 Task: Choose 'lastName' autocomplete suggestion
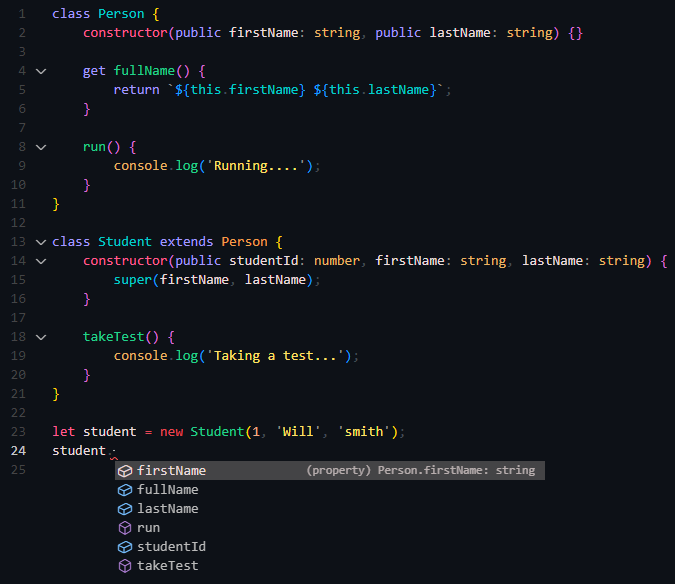click(x=330, y=508)
